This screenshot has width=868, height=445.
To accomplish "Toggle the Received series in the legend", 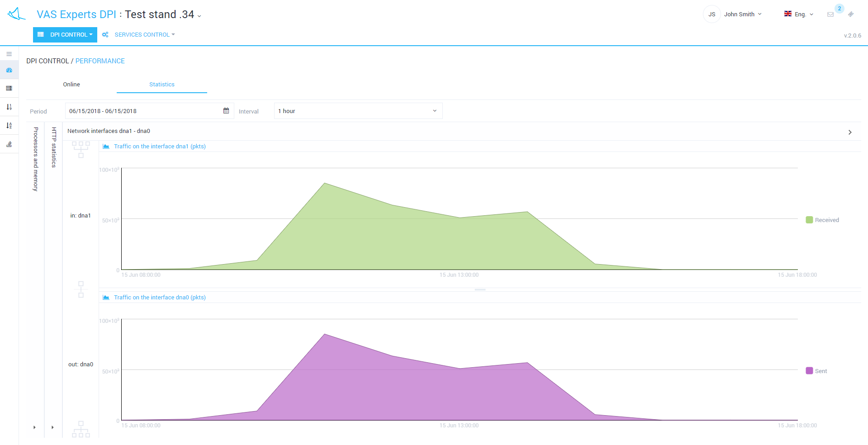I will click(822, 220).
